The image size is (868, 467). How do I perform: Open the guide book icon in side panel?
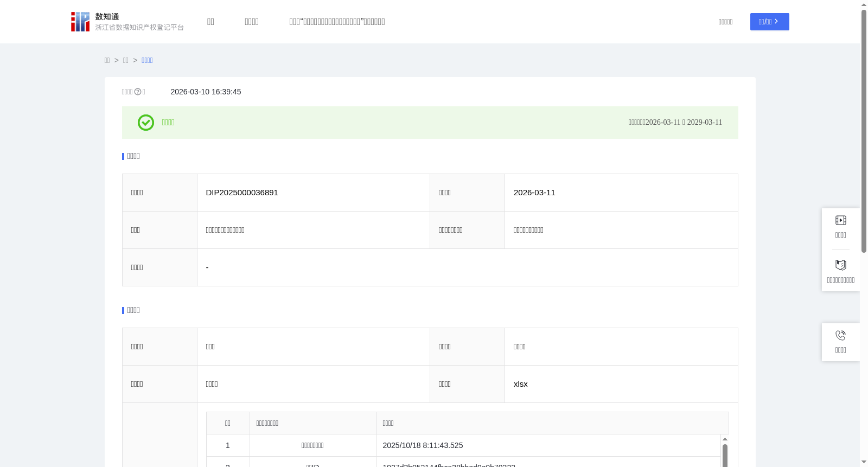[840, 265]
